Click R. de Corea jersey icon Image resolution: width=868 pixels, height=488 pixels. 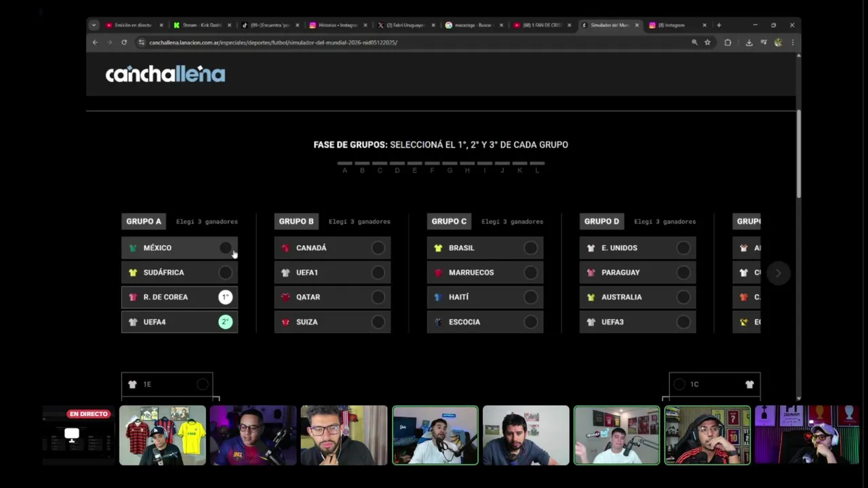click(133, 297)
